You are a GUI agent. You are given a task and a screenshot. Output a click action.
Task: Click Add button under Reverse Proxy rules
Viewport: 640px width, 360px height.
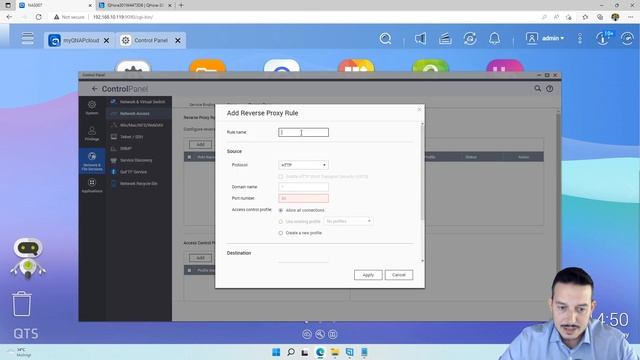200,144
